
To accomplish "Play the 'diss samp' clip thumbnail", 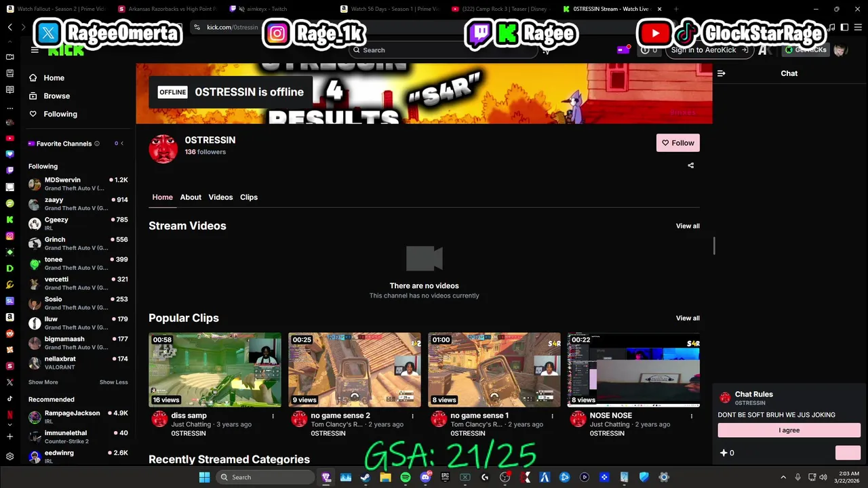I will coord(215,369).
